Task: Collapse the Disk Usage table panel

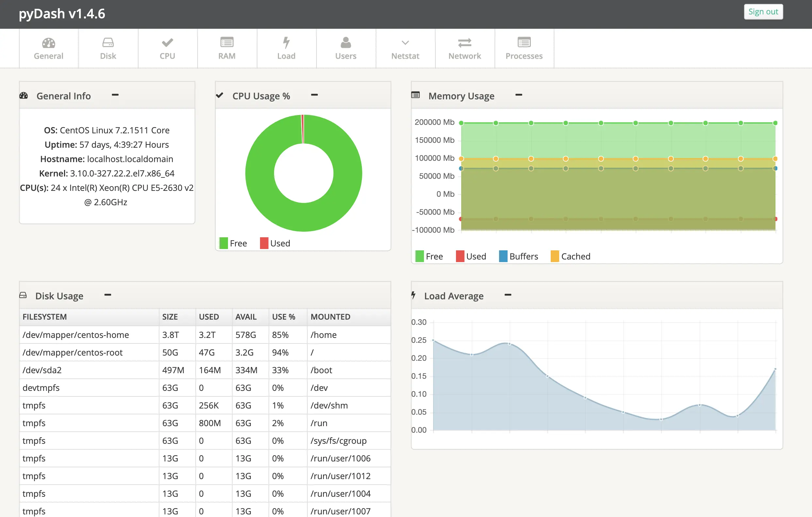Action: point(107,295)
